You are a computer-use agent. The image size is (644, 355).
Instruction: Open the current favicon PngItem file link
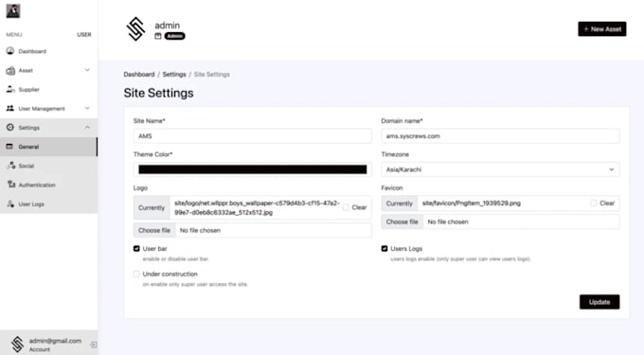[x=472, y=203]
